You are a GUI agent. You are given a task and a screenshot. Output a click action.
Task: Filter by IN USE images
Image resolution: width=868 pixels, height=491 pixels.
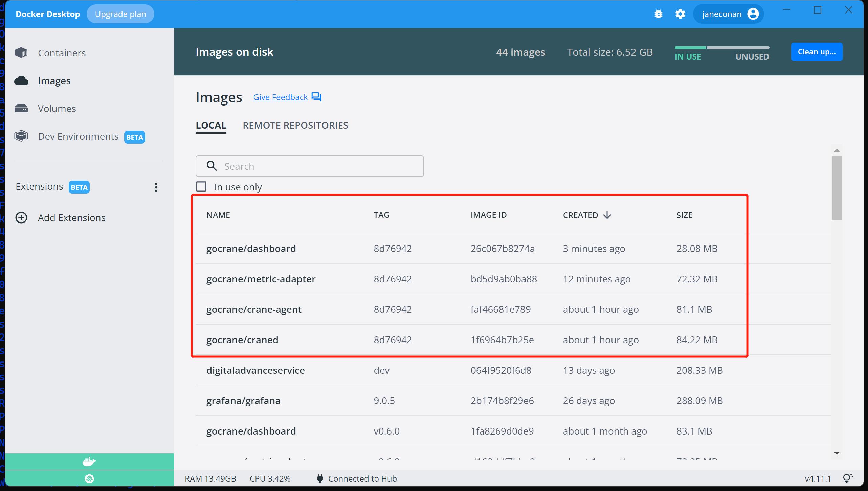(x=688, y=56)
